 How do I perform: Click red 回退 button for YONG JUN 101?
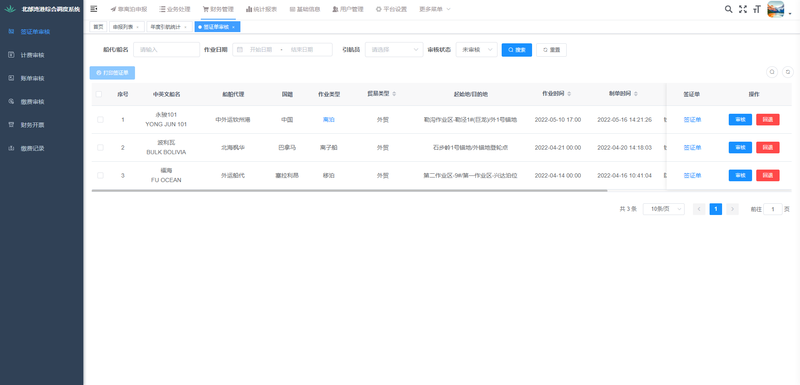[x=768, y=119]
